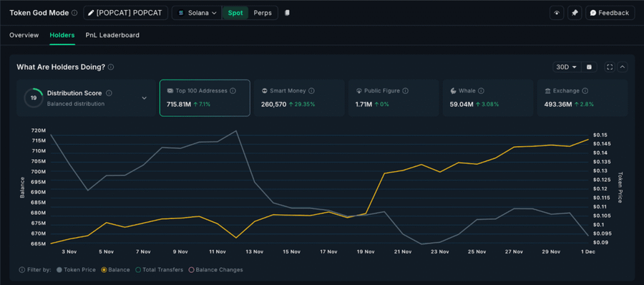Screen dimensions: 644x285
Task: Expand the Distribution Score chevron
Action: point(144,98)
